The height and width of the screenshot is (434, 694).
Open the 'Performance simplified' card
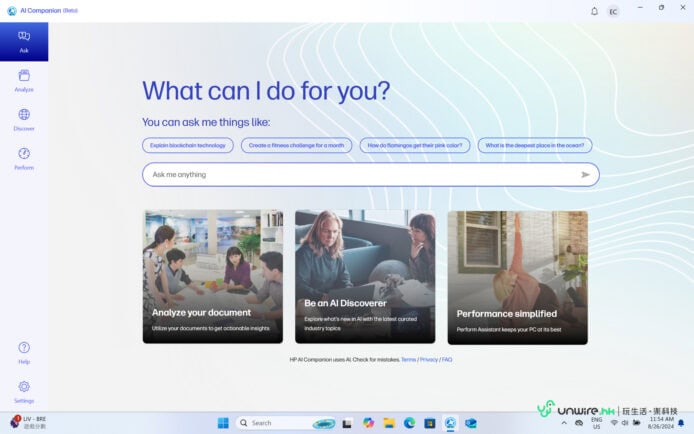517,277
